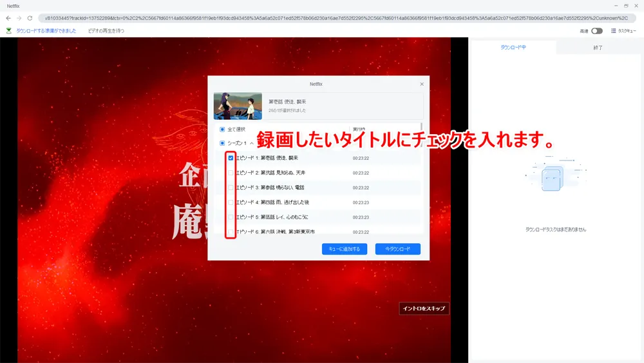Select the エピソード 2: 第弐話 title text
The height and width of the screenshot is (363, 644).
click(x=270, y=173)
